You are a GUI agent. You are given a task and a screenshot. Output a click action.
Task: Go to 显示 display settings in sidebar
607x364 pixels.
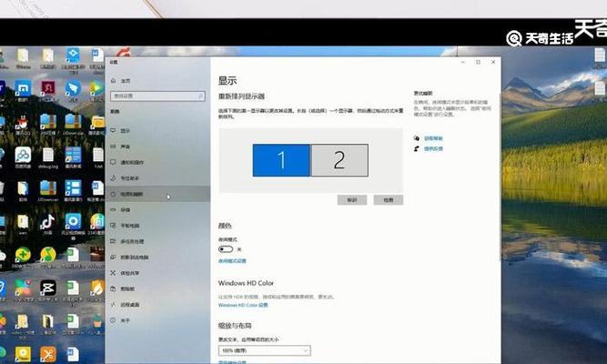click(x=157, y=131)
